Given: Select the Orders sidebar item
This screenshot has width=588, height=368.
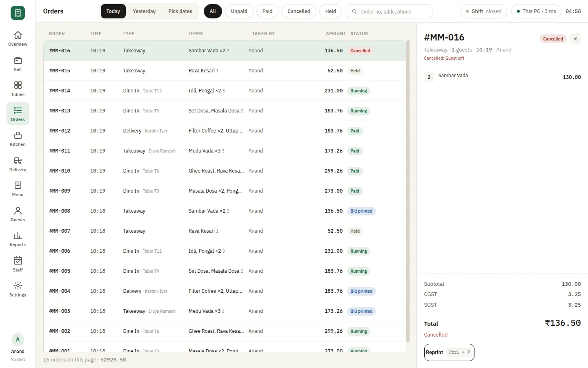Looking at the screenshot, I should coord(18,114).
